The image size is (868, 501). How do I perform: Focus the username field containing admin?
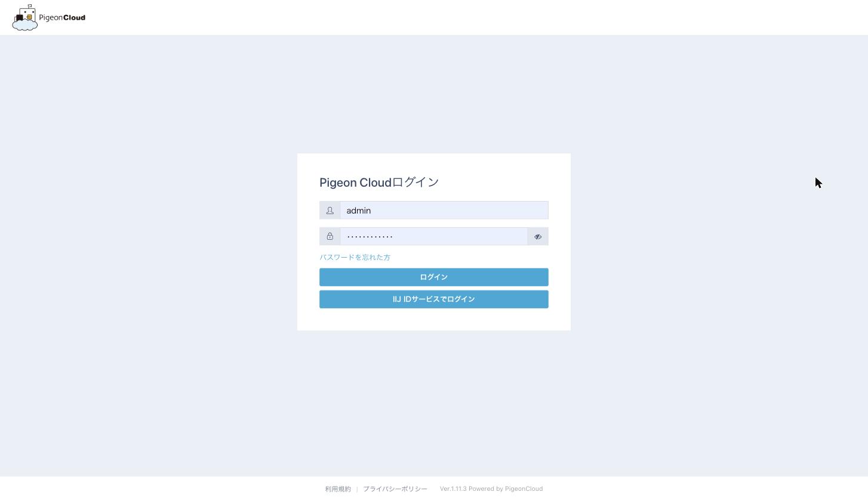pyautogui.click(x=444, y=211)
